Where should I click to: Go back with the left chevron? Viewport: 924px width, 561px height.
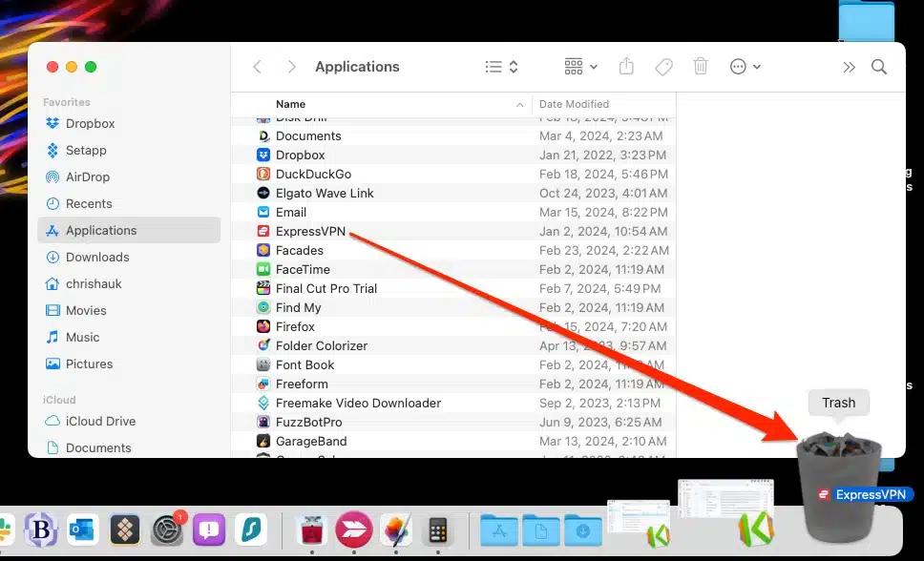tap(257, 67)
